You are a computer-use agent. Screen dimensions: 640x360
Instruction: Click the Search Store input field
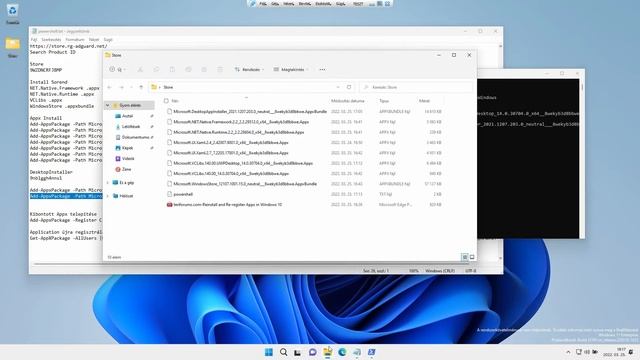416,87
